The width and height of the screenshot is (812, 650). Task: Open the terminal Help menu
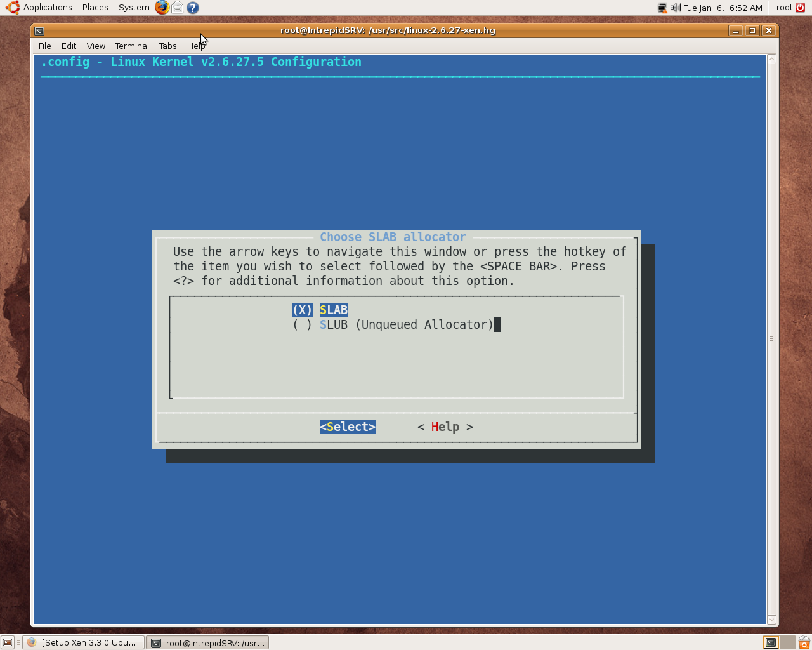point(196,46)
